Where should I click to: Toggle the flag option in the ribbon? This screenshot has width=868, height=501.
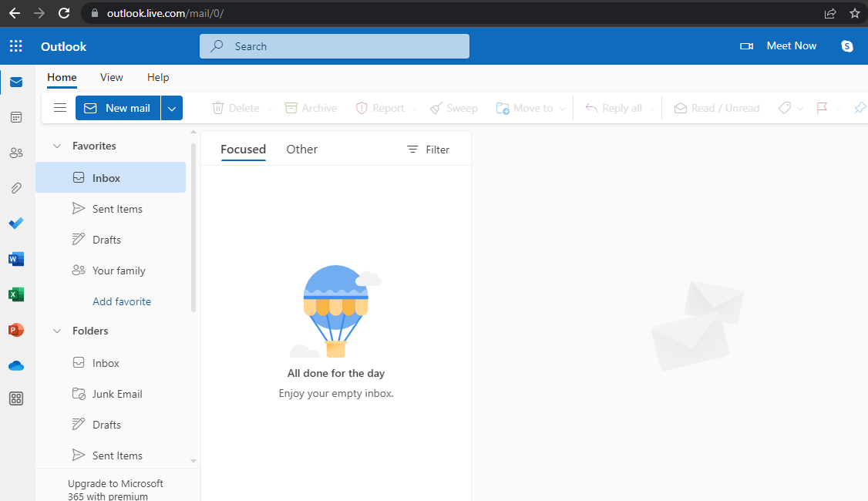[823, 108]
